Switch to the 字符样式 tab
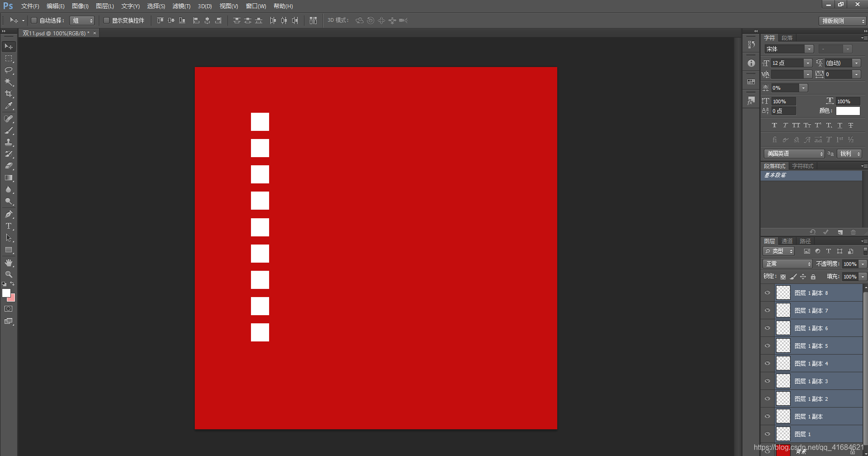This screenshot has height=456, width=868. [803, 166]
